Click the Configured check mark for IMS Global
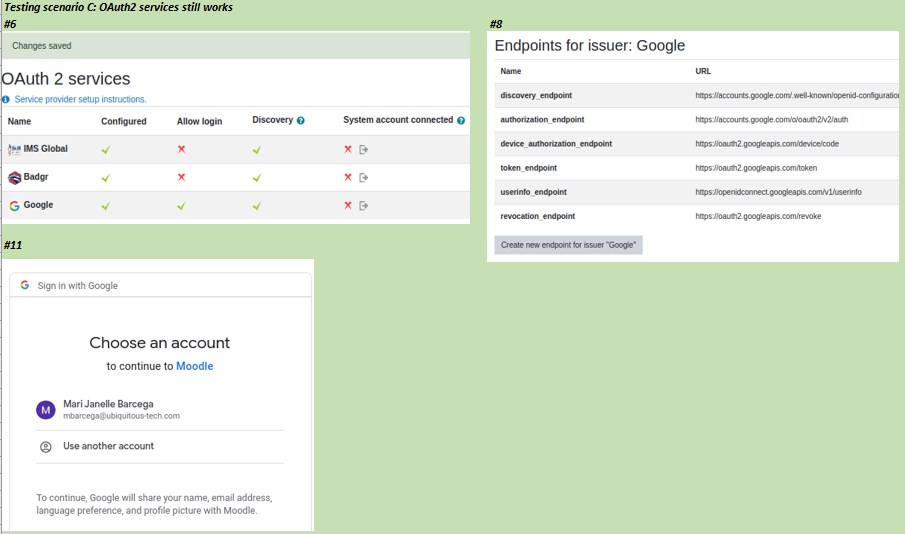The width and height of the screenshot is (905, 534). [106, 150]
